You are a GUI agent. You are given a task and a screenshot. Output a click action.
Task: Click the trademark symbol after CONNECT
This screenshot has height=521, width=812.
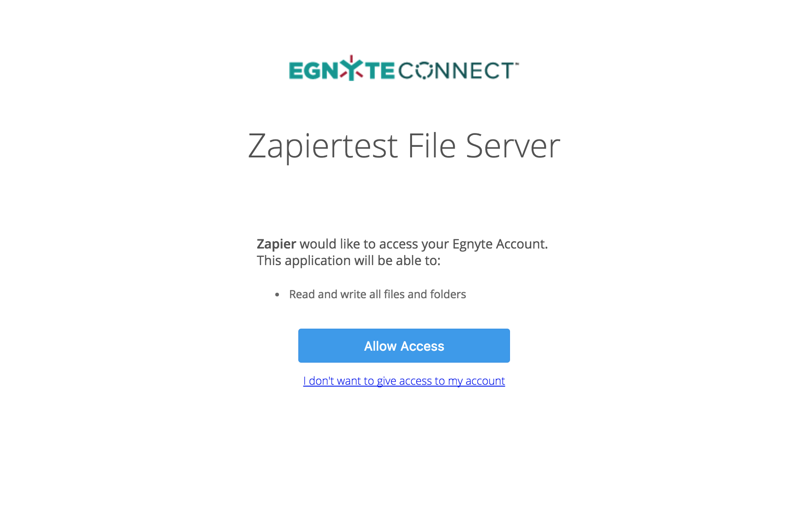(516, 64)
